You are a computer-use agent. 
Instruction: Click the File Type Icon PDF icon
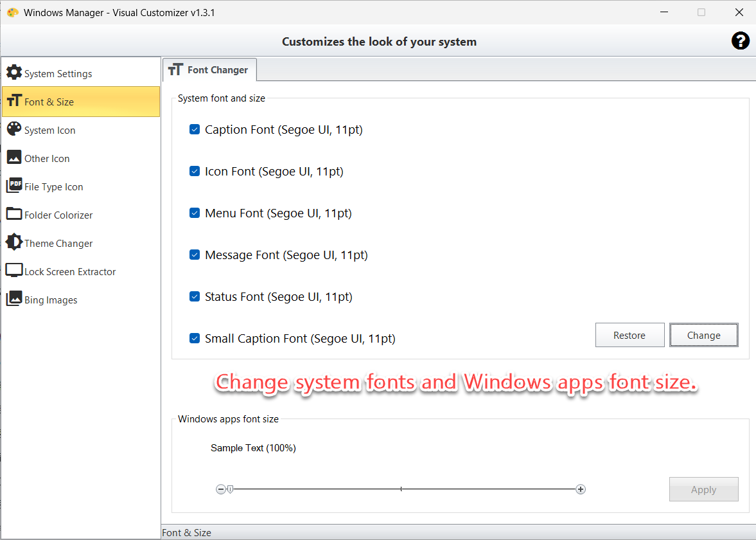click(x=14, y=185)
